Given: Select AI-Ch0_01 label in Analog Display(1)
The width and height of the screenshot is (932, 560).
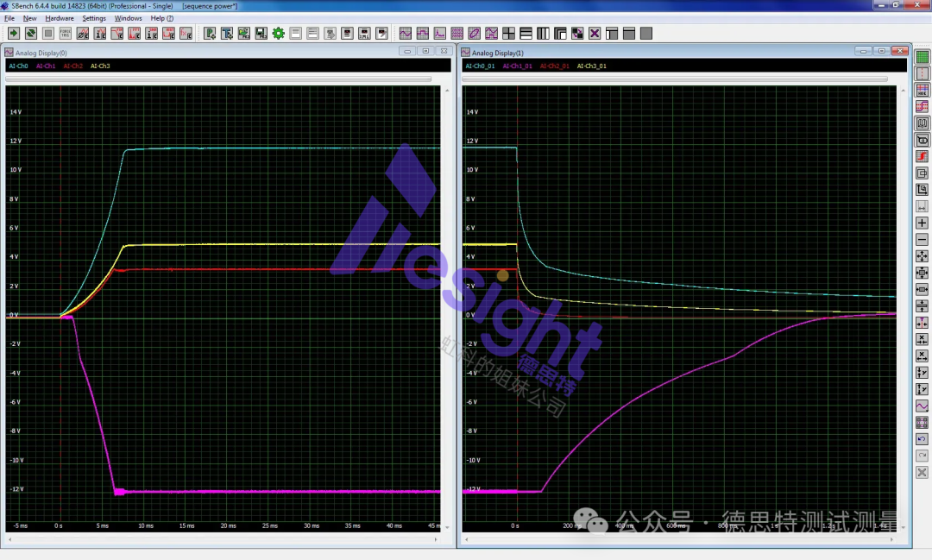Looking at the screenshot, I should [480, 66].
